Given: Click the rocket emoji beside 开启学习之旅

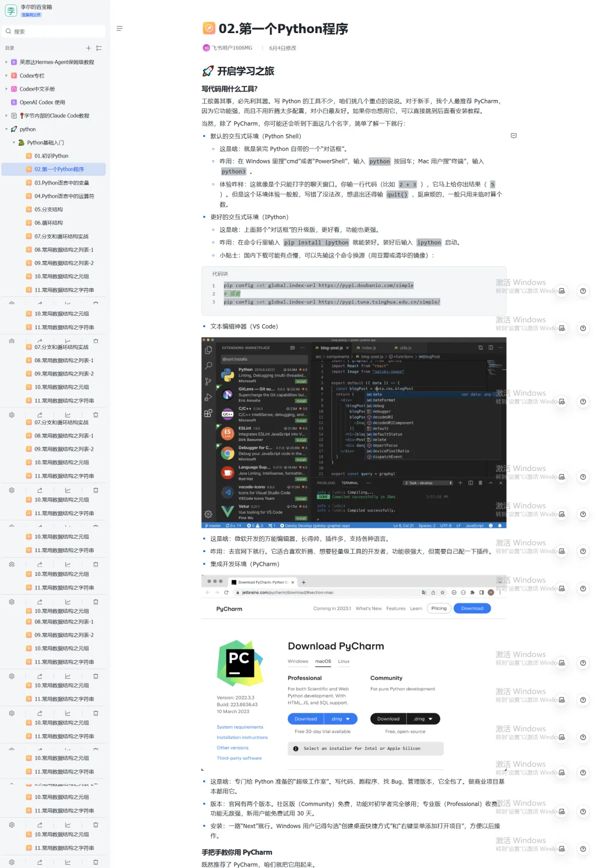Looking at the screenshot, I should click(207, 71).
